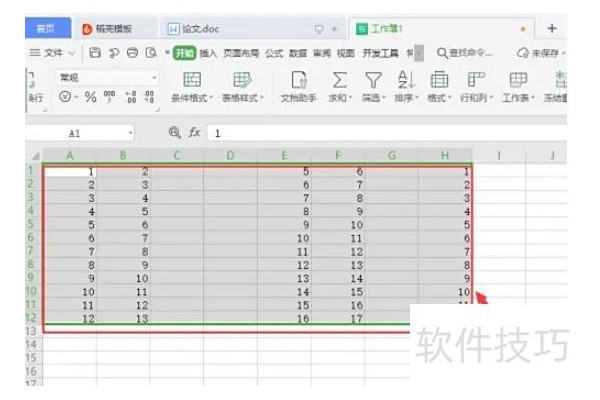Screen dimensions: 600x400
Task: Select column header H
Action: pos(445,155)
